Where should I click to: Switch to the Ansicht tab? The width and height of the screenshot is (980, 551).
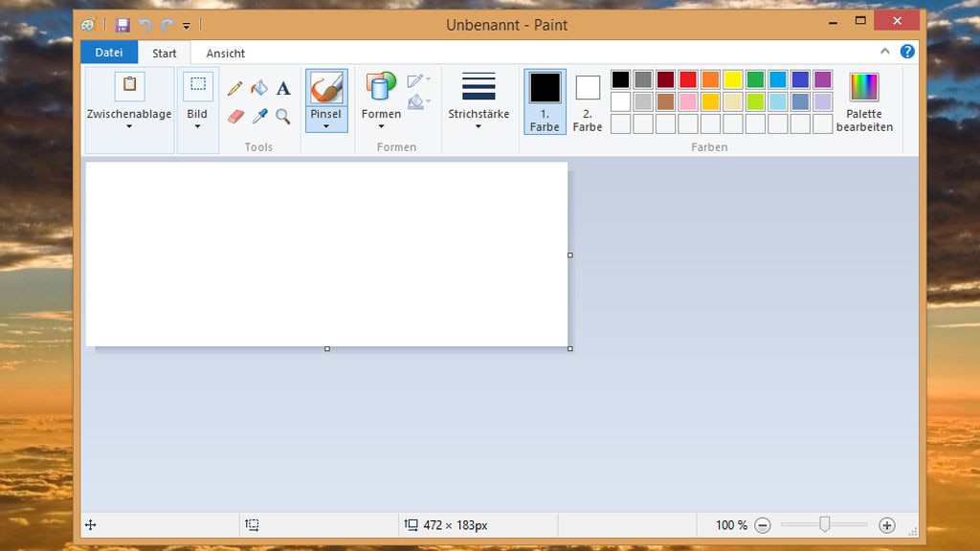[224, 53]
